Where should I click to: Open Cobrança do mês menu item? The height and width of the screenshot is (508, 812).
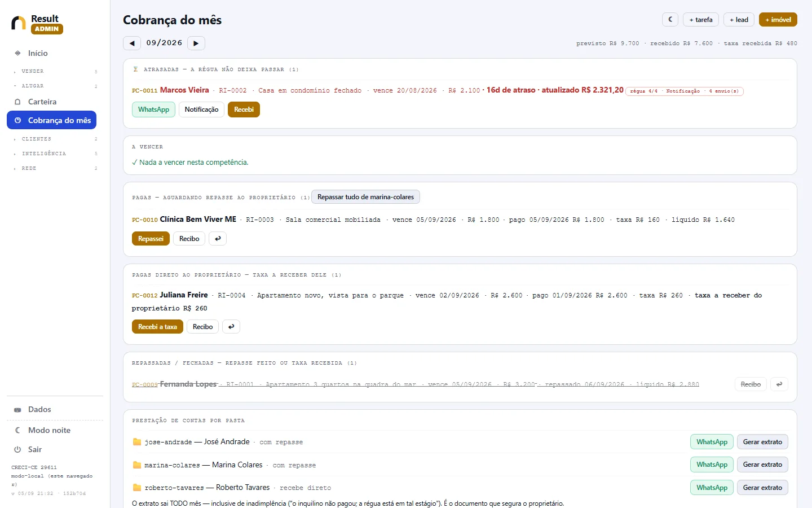(x=52, y=120)
